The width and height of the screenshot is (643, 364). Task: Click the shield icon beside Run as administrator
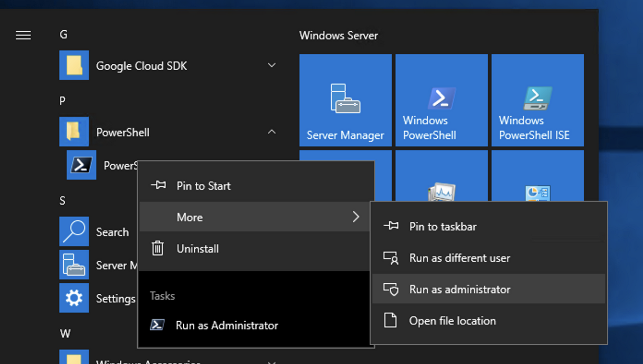391,289
